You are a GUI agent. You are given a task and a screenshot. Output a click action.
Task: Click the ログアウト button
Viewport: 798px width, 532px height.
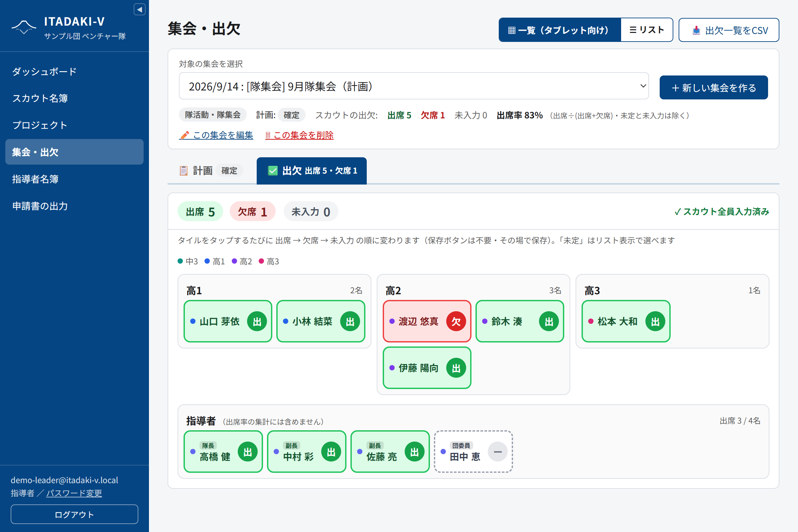[x=74, y=514]
